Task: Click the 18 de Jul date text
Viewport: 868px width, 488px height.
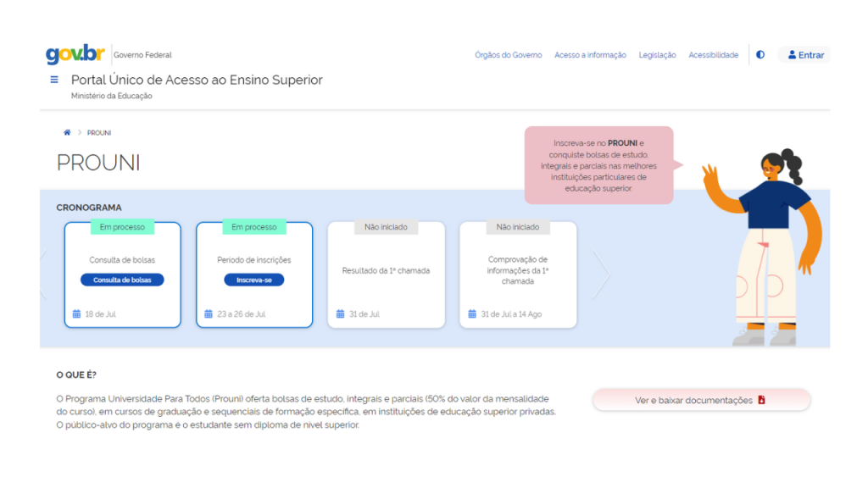Action: click(100, 314)
